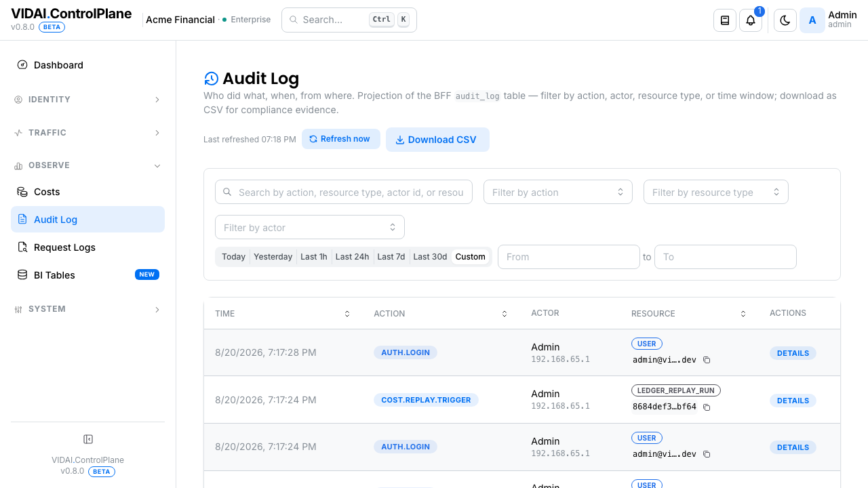The height and width of the screenshot is (488, 868).
Task: Sort the table by the Action column
Action: pyautogui.click(x=505, y=314)
